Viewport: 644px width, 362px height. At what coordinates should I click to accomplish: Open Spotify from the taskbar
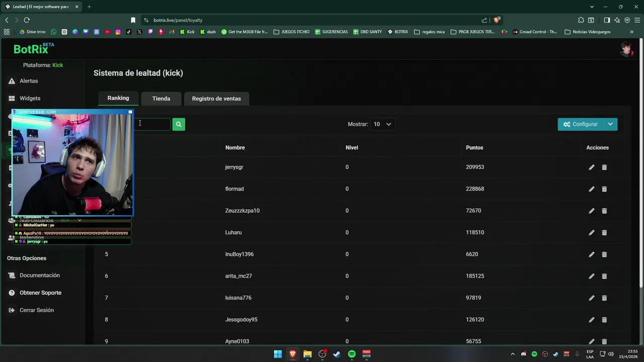352,354
